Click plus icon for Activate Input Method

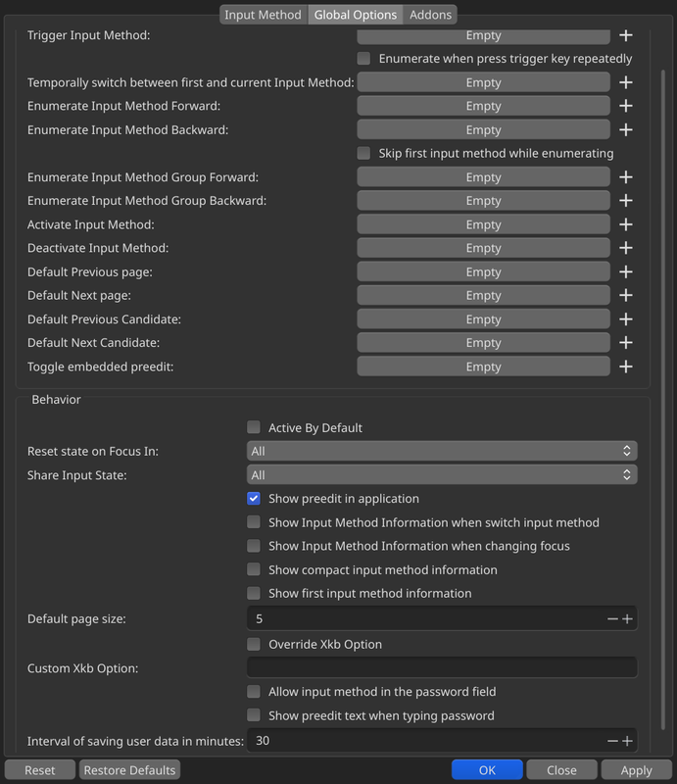pos(626,224)
